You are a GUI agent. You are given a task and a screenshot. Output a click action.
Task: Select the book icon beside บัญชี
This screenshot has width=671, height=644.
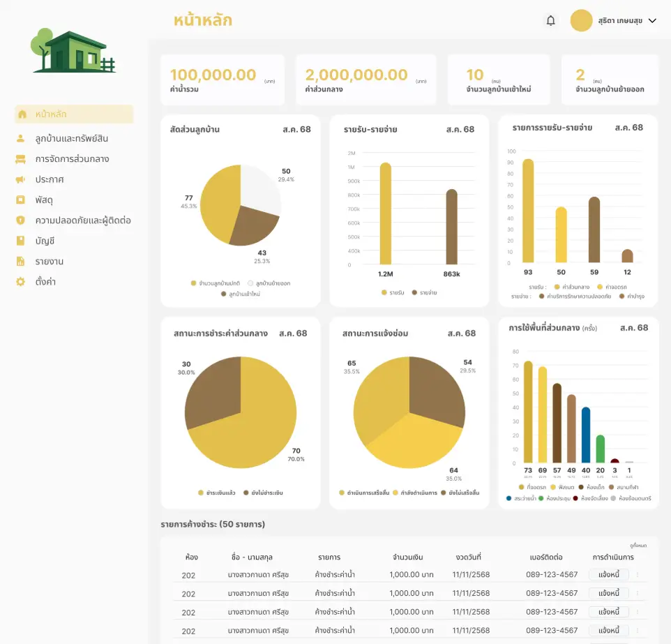coord(21,241)
